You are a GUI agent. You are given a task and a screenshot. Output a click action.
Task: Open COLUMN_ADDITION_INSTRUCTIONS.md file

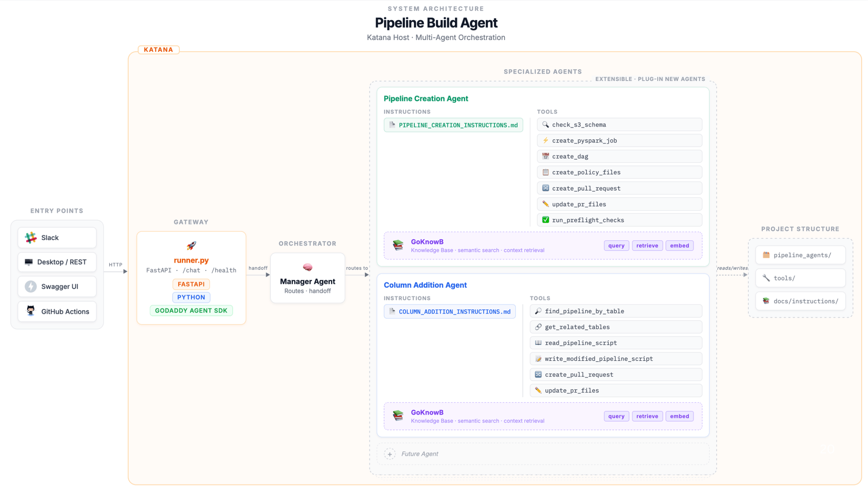tap(449, 312)
